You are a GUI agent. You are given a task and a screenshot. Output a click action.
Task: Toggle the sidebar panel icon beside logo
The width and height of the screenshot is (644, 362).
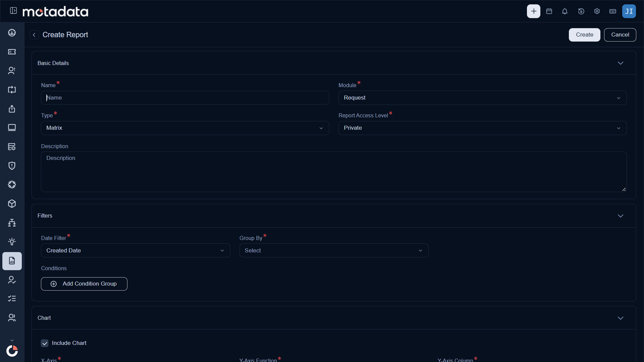tap(13, 11)
